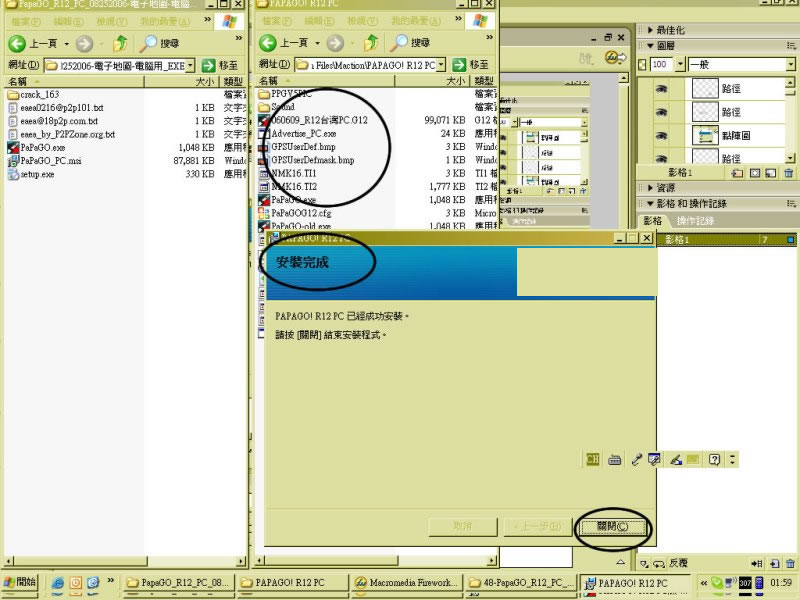800x600 pixels.
Task: Toggle eye visibility of 點陣圖 layer
Action: coord(662,136)
